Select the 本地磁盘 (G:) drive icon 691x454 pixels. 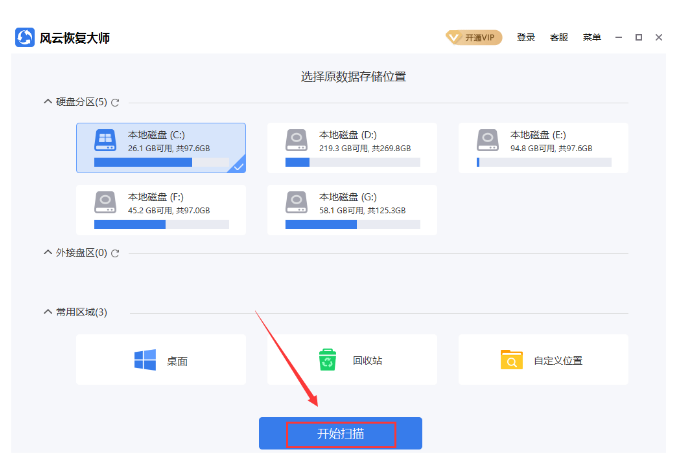click(297, 202)
